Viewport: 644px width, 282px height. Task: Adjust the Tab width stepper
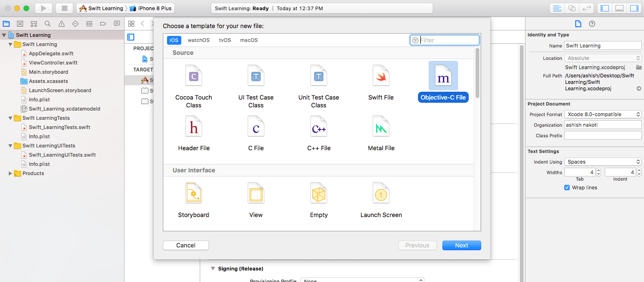coord(598,172)
